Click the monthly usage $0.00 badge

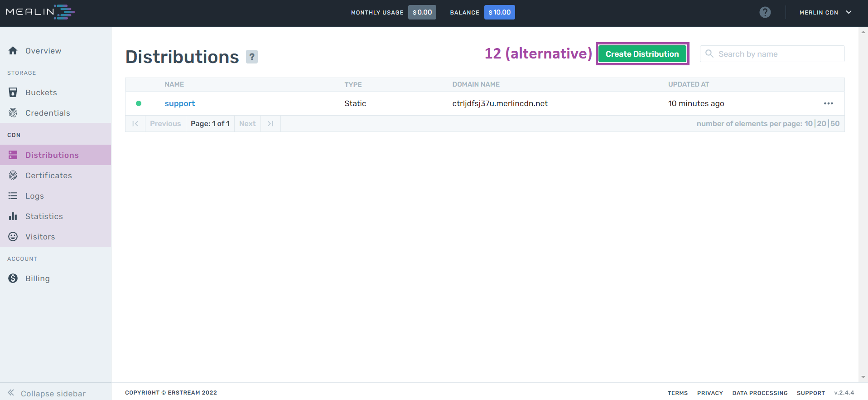422,12
